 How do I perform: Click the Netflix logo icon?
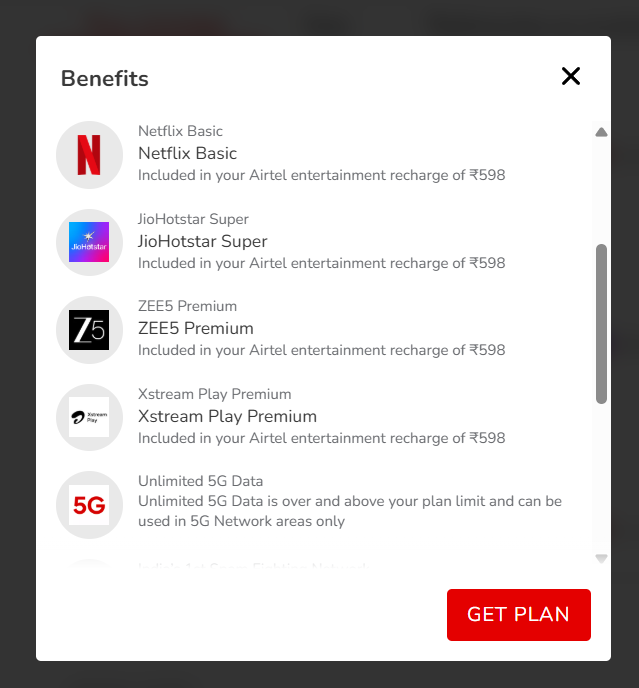[89, 155]
